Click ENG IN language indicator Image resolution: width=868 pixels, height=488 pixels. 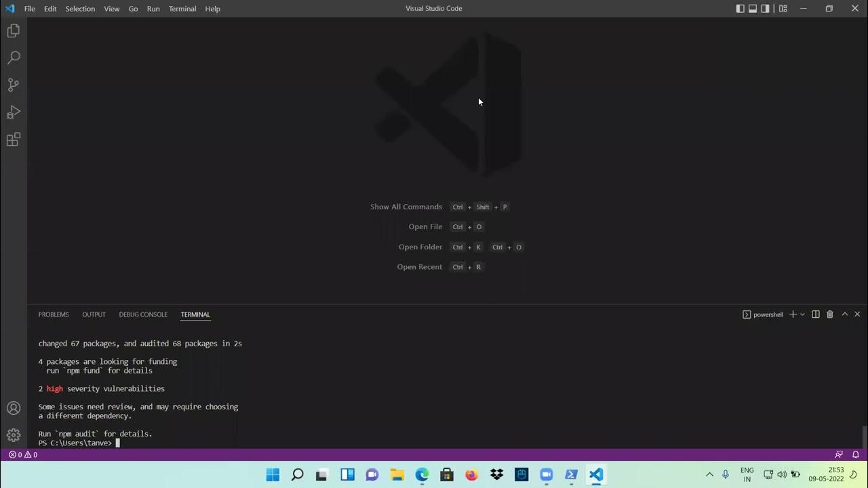click(747, 474)
